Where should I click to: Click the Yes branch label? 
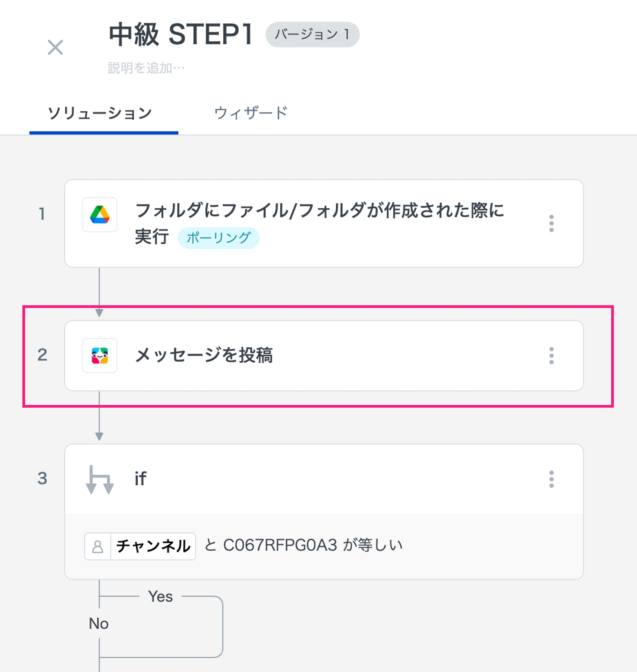(x=160, y=596)
